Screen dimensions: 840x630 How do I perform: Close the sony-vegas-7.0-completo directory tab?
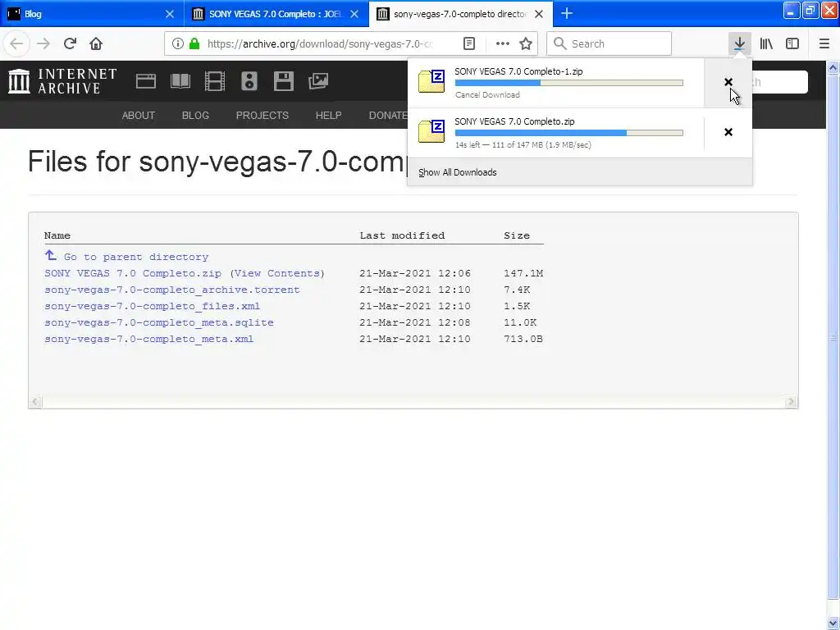(540, 14)
